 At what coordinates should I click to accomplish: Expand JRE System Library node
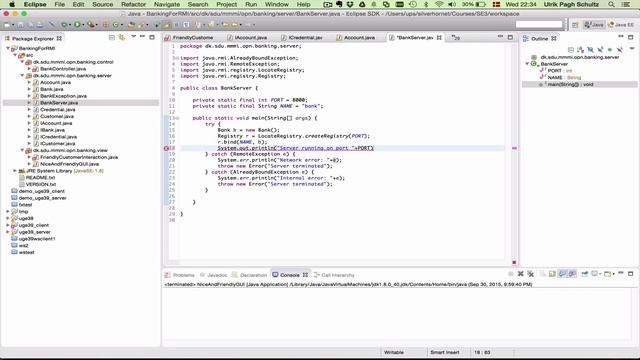click(x=15, y=171)
